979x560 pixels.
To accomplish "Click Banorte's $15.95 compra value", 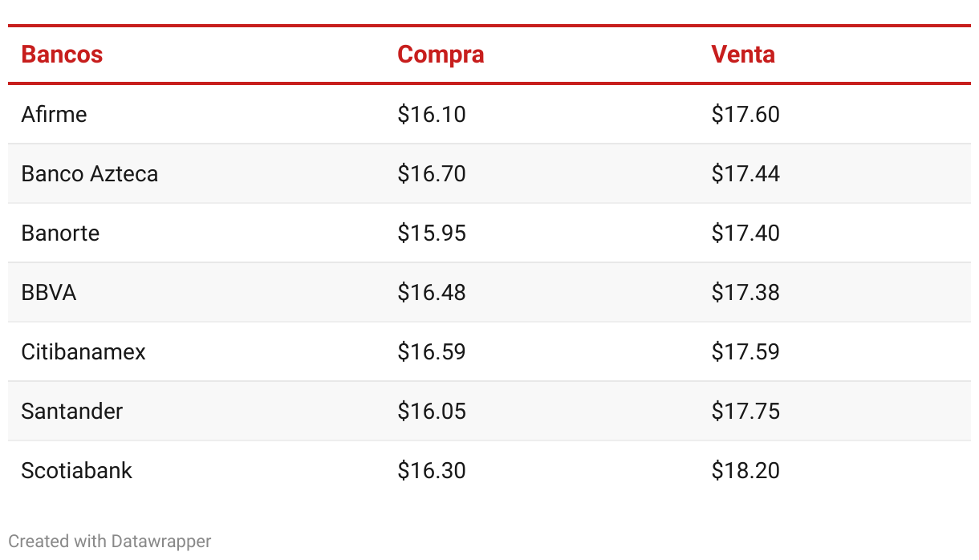I will tap(432, 233).
